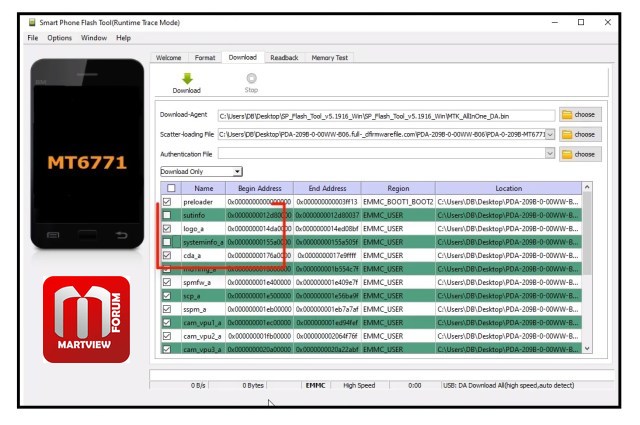Click the MT6771 phone image
This screenshot has height=425, width=640.
87,154
